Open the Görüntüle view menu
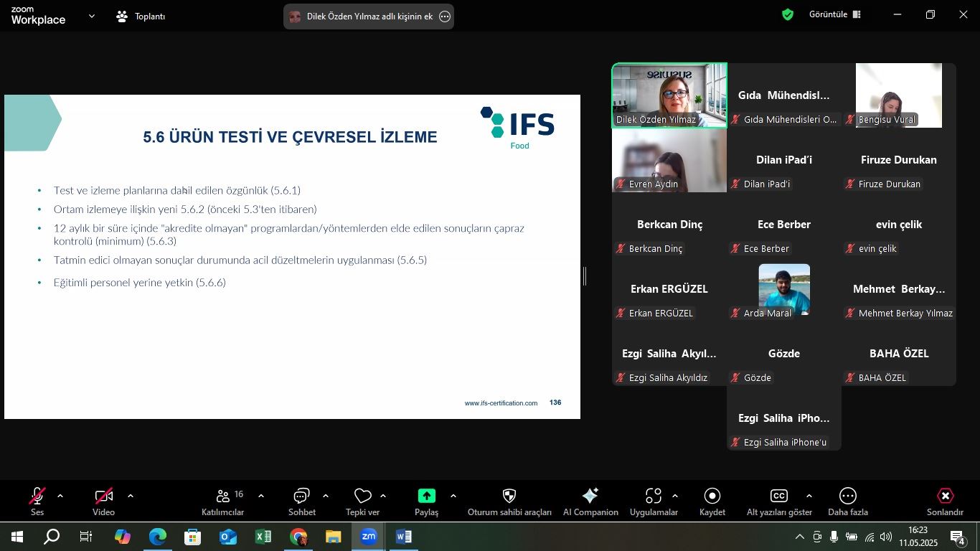The image size is (980, 551). coord(834,15)
